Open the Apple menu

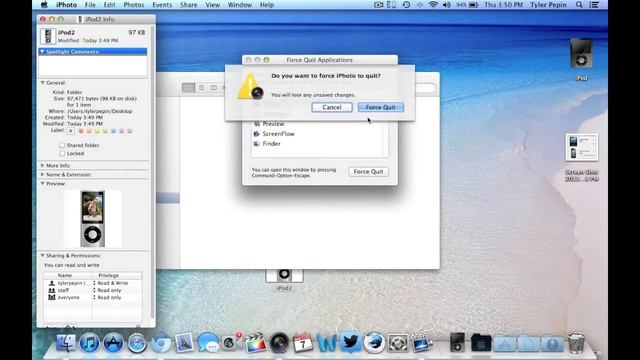click(44, 5)
